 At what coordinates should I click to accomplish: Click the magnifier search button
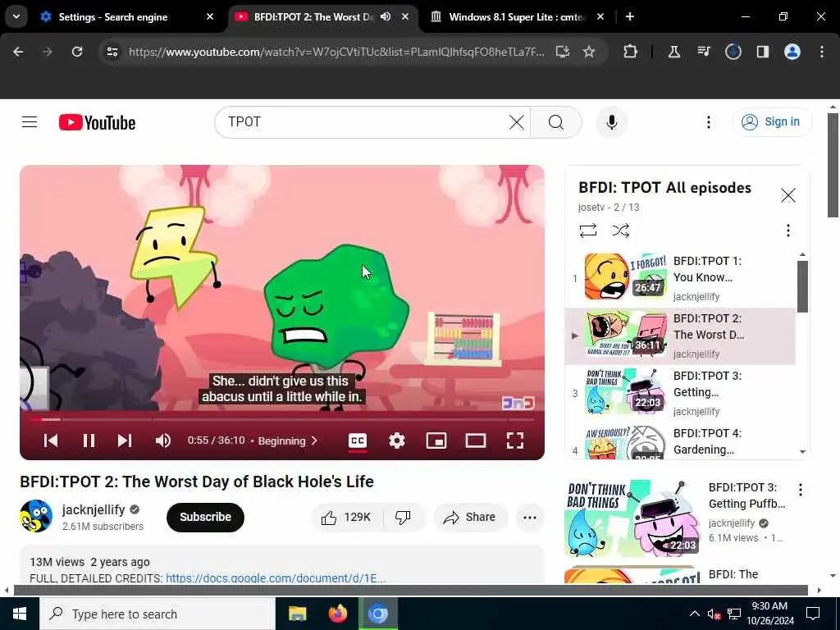tap(556, 122)
